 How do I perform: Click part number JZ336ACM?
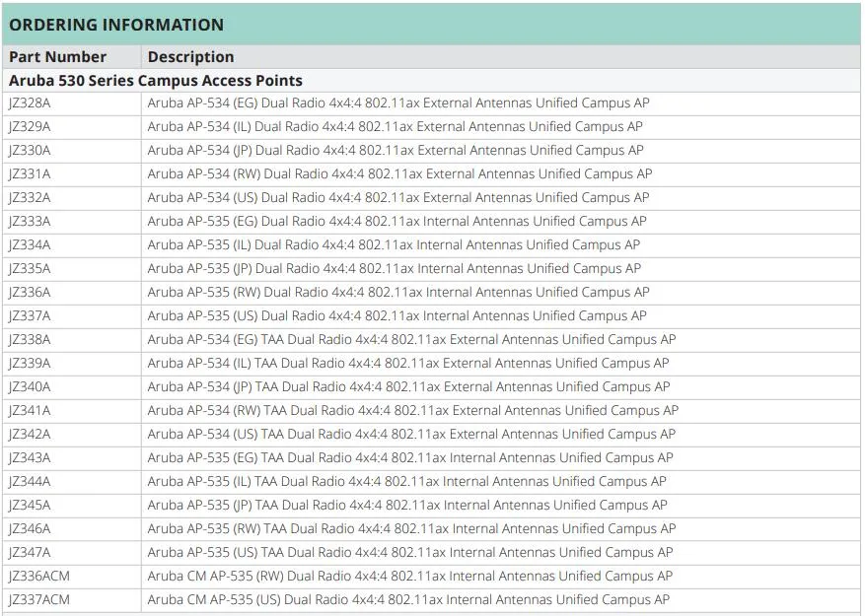(39, 577)
